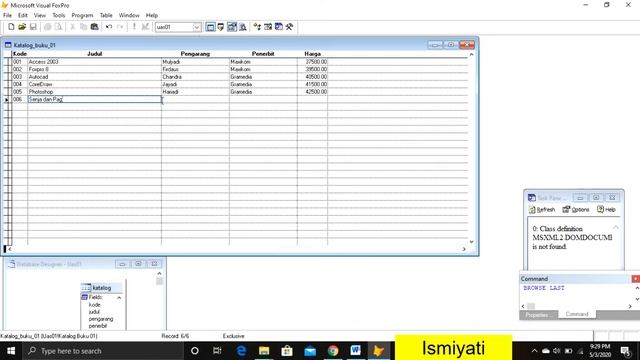Close the Command window
The image size is (640, 360).
636,279
